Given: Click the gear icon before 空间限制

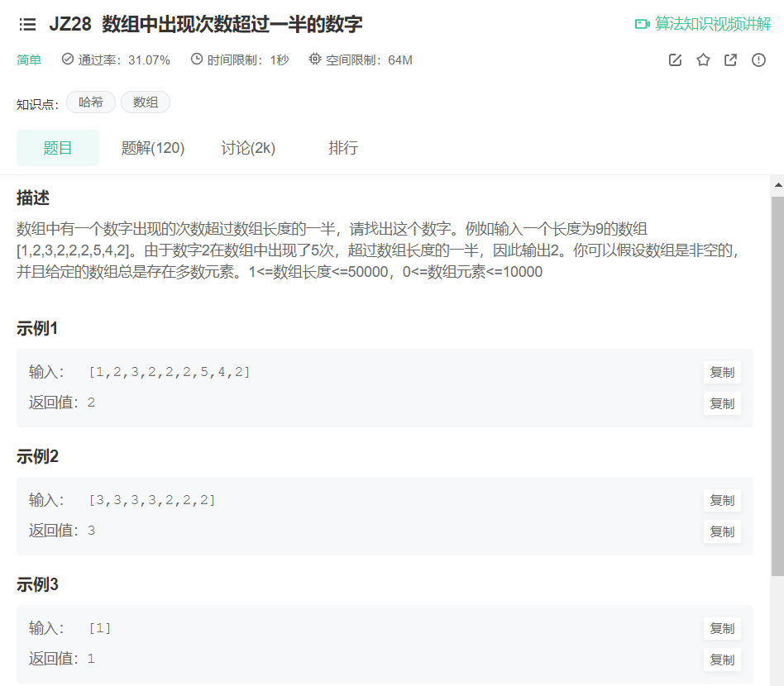Looking at the screenshot, I should [x=314, y=60].
